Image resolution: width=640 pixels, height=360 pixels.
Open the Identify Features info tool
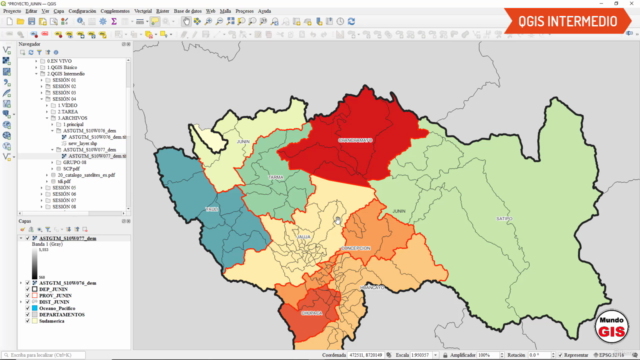point(81,21)
